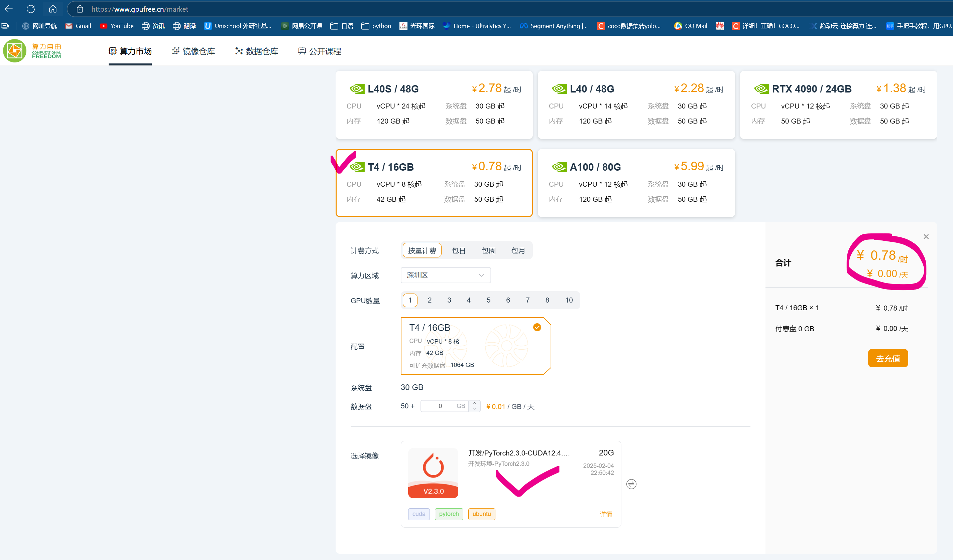953x560 pixels.
Task: Expand the 深圳区 region dropdown
Action: point(446,275)
